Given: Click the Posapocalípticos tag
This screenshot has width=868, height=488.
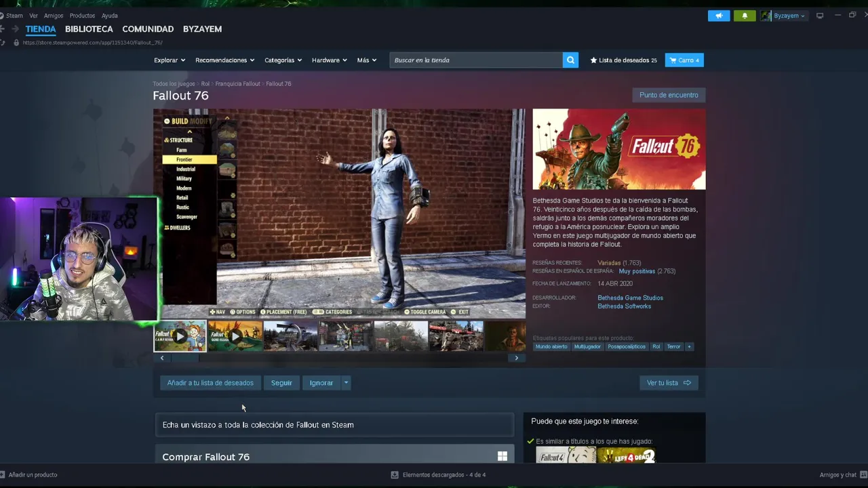Looking at the screenshot, I should 627,346.
